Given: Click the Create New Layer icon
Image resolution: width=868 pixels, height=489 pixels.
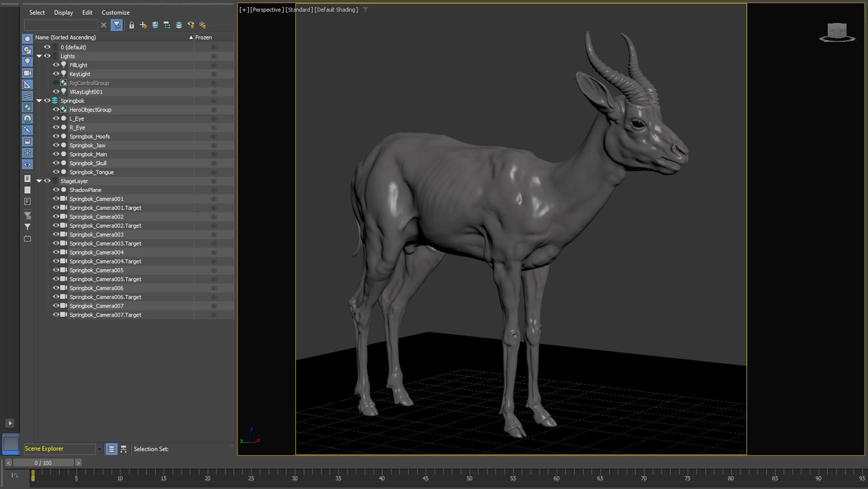Looking at the screenshot, I should click(143, 25).
